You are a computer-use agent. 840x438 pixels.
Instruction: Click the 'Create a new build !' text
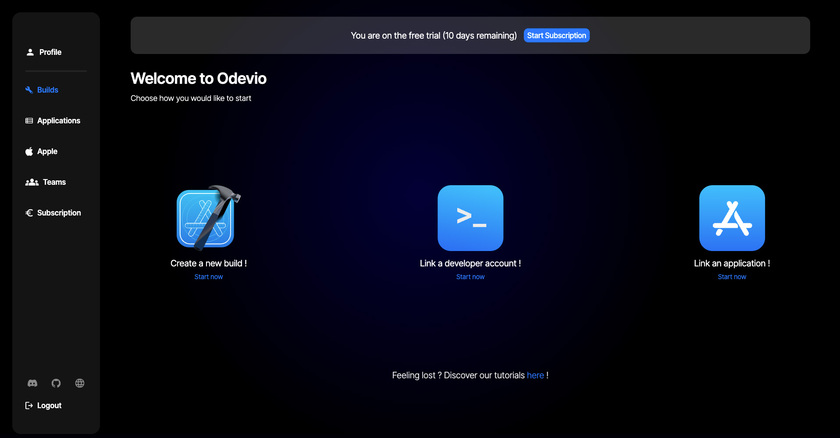pyautogui.click(x=208, y=263)
